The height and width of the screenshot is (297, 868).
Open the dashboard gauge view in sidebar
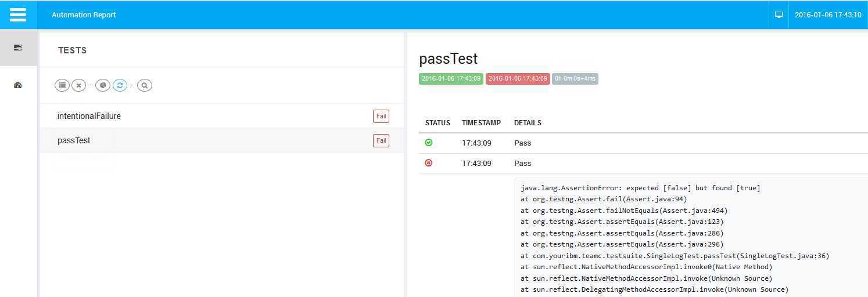[x=18, y=85]
